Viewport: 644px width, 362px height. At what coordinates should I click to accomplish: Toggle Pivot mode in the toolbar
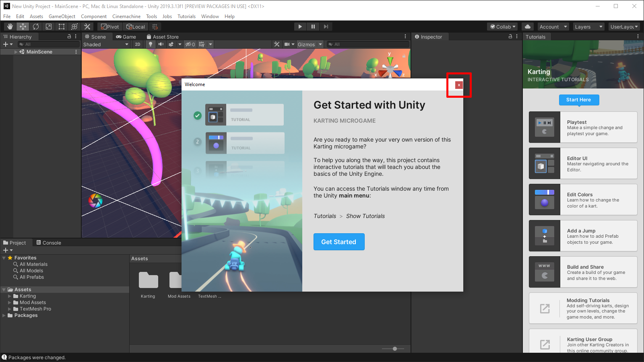pyautogui.click(x=109, y=26)
